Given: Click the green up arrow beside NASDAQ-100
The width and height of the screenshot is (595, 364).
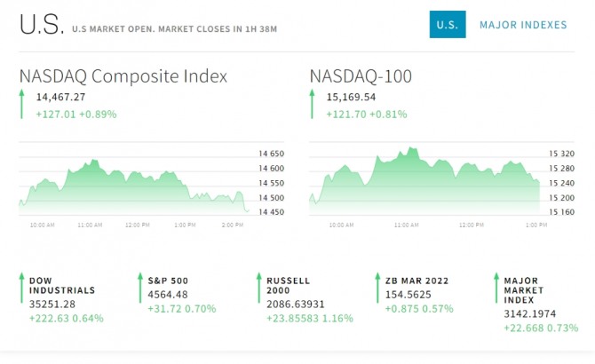Looking at the screenshot, I should (x=312, y=105).
